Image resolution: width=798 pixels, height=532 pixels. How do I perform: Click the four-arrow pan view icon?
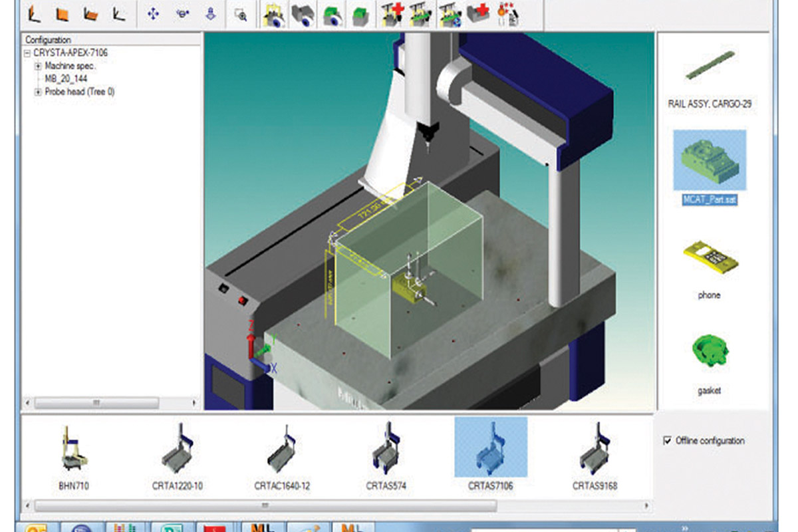pos(153,14)
